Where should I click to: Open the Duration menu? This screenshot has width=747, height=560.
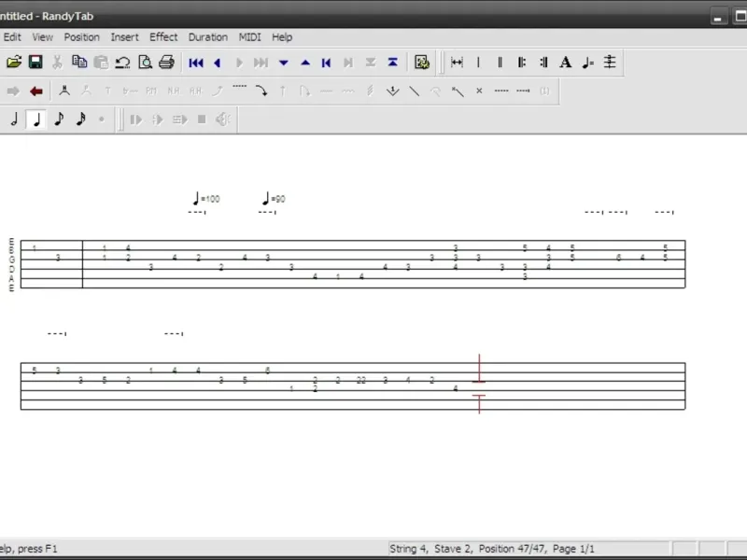(207, 37)
